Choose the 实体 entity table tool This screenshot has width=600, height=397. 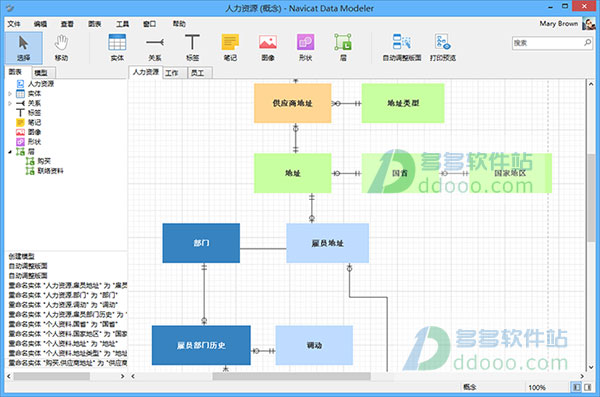[117, 48]
